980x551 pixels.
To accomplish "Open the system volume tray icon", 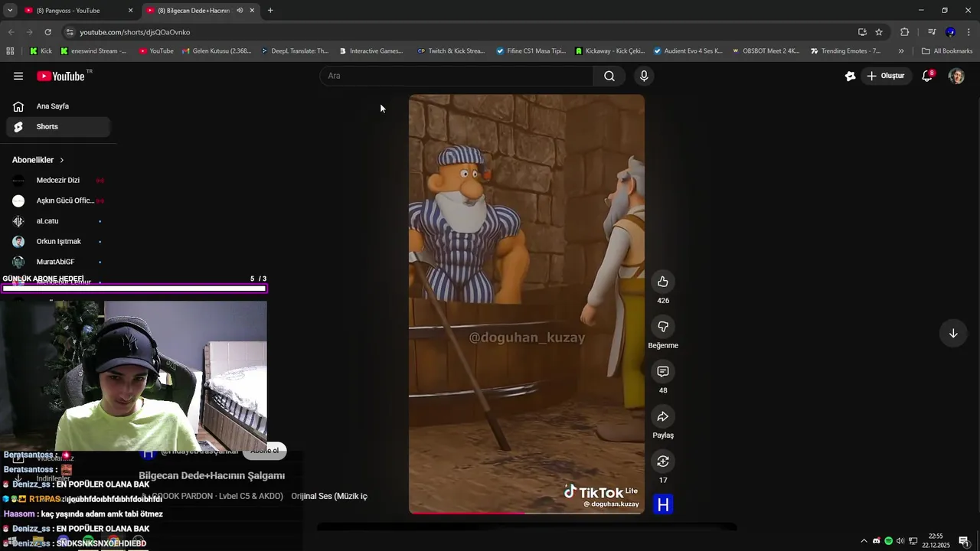I will pos(900,541).
